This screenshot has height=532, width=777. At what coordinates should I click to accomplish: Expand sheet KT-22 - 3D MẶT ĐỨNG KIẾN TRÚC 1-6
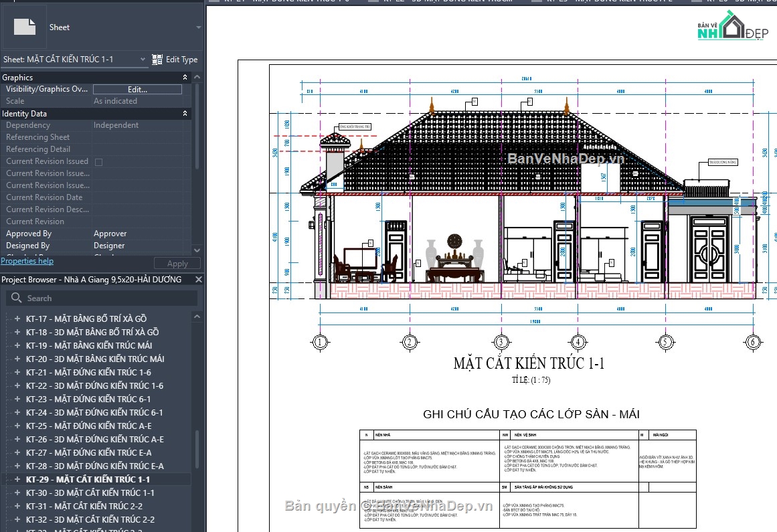click(x=17, y=386)
